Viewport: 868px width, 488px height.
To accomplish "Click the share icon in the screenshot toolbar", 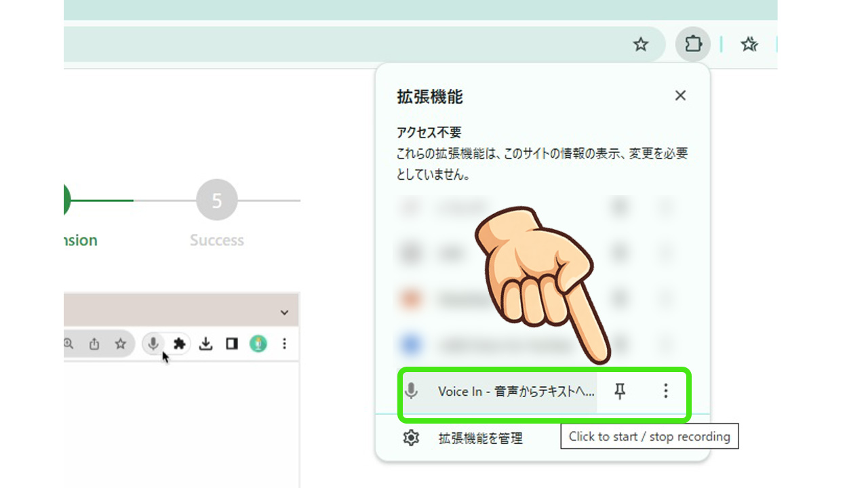I will (94, 344).
